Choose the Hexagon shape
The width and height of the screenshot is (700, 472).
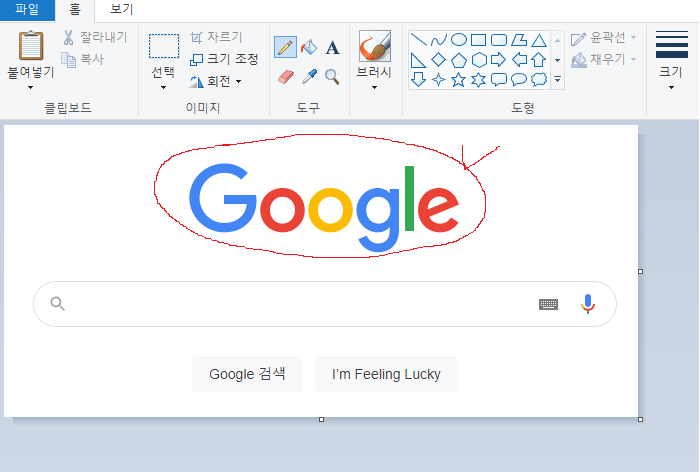click(479, 59)
